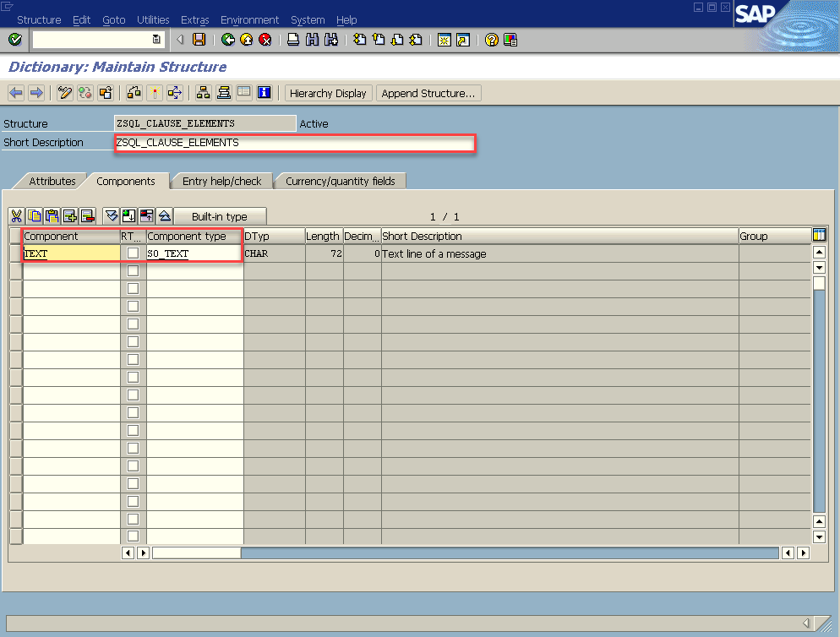Screen dimensions: 840x637
Task: Open the Utilities menu
Action: [x=153, y=19]
